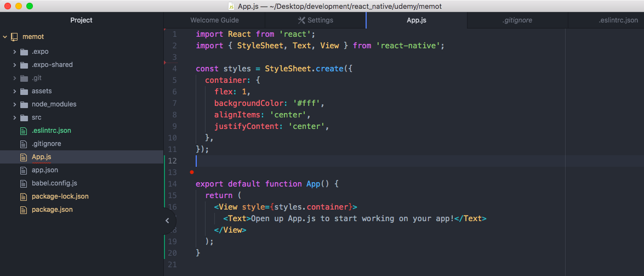Viewport: 644px width, 276px height.
Task: Collapse the memot root folder chevron
Action: [5, 37]
